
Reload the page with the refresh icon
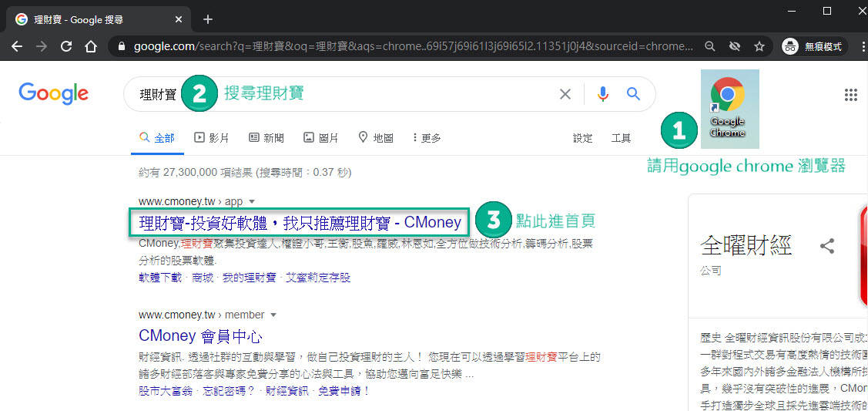[66, 46]
